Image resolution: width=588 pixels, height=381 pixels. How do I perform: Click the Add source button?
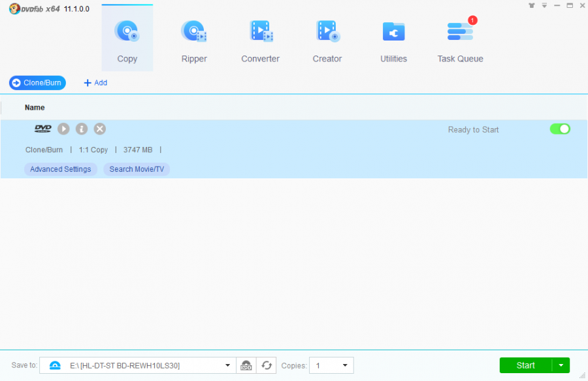(x=95, y=83)
